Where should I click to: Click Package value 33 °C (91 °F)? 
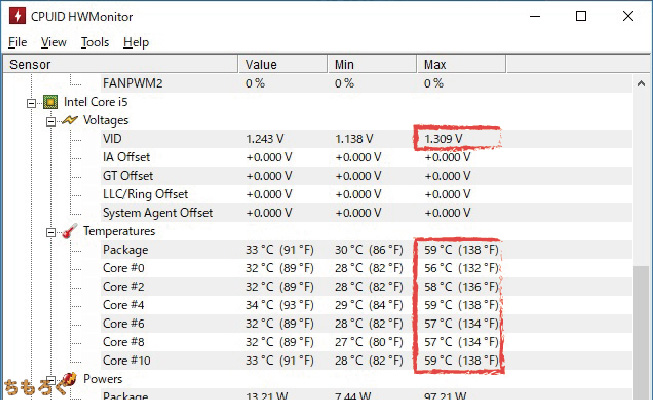point(279,250)
